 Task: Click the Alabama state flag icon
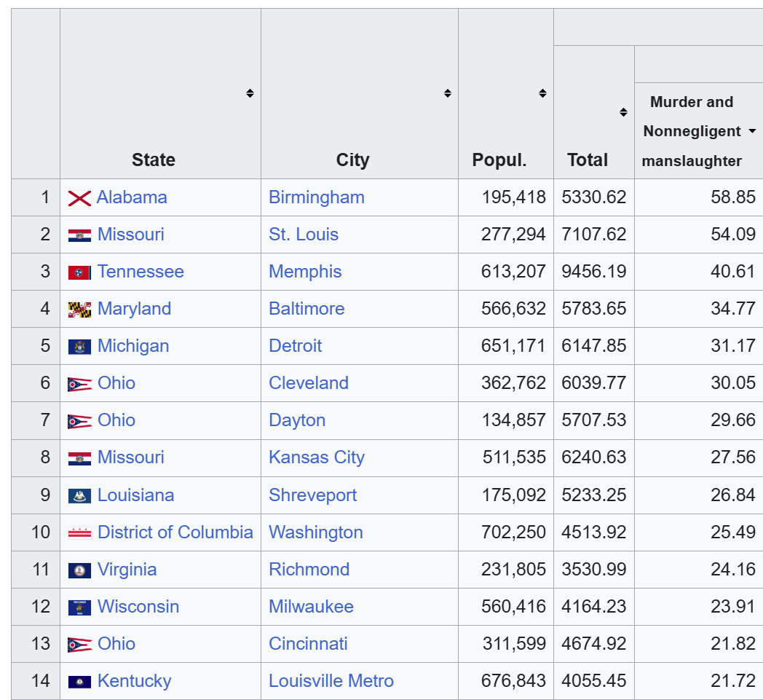(79, 198)
